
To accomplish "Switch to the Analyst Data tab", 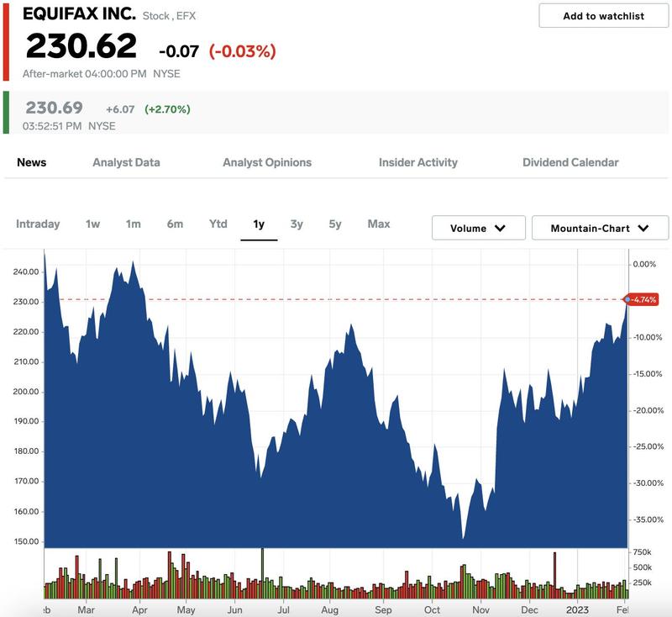I will (127, 162).
